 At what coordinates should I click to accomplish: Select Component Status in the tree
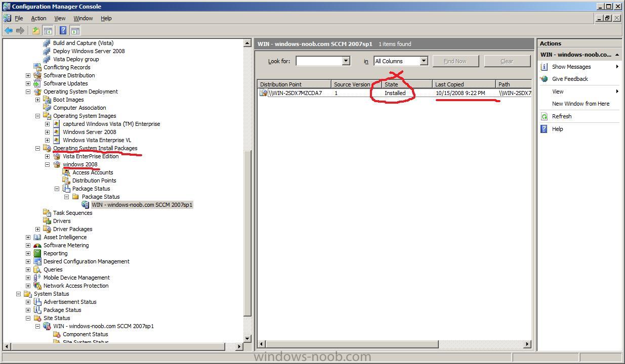(x=85, y=334)
